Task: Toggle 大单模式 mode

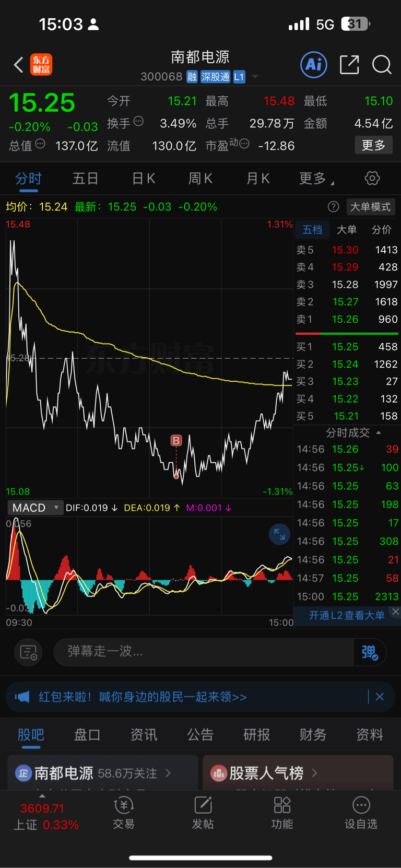Action: click(370, 207)
